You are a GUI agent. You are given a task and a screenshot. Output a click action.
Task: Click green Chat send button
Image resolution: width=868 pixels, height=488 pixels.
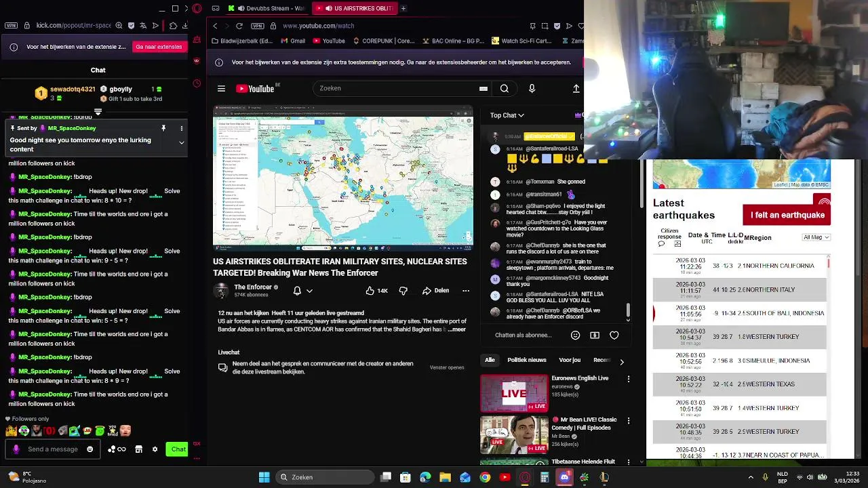(178, 449)
